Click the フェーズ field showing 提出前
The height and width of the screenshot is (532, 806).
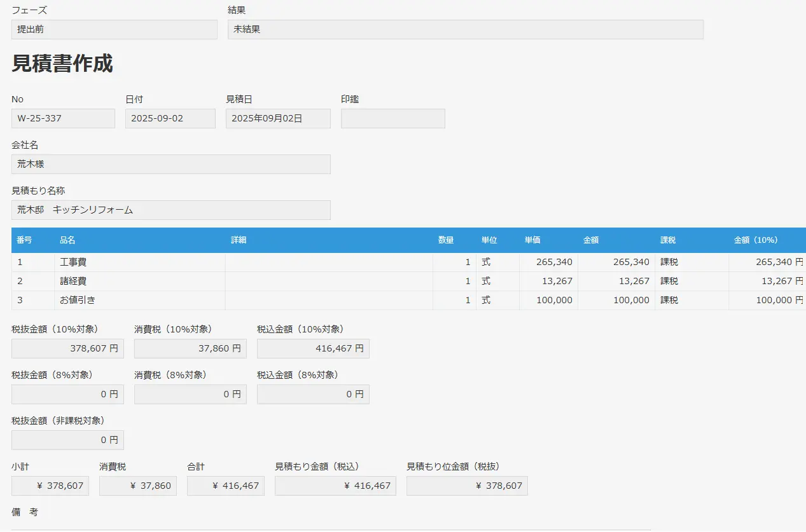114,29
